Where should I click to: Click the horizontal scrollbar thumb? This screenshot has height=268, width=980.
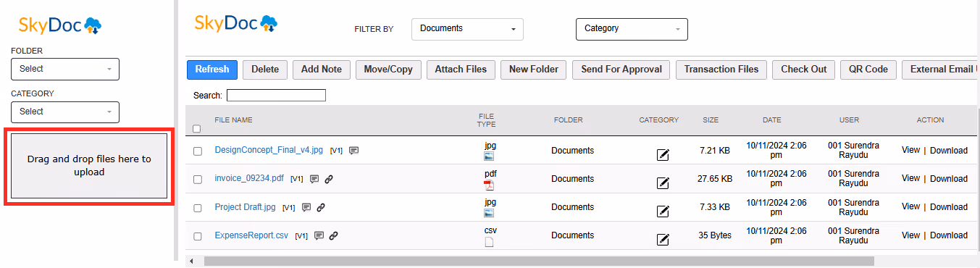[x=539, y=261]
